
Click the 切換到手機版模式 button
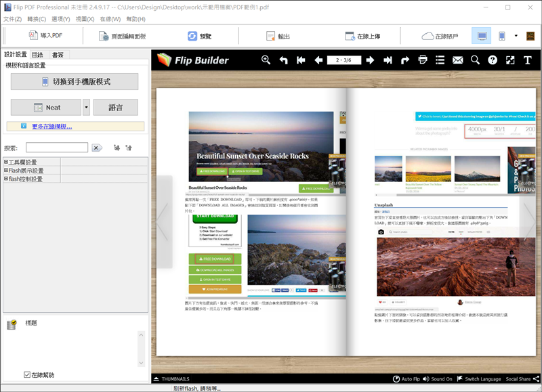point(75,82)
